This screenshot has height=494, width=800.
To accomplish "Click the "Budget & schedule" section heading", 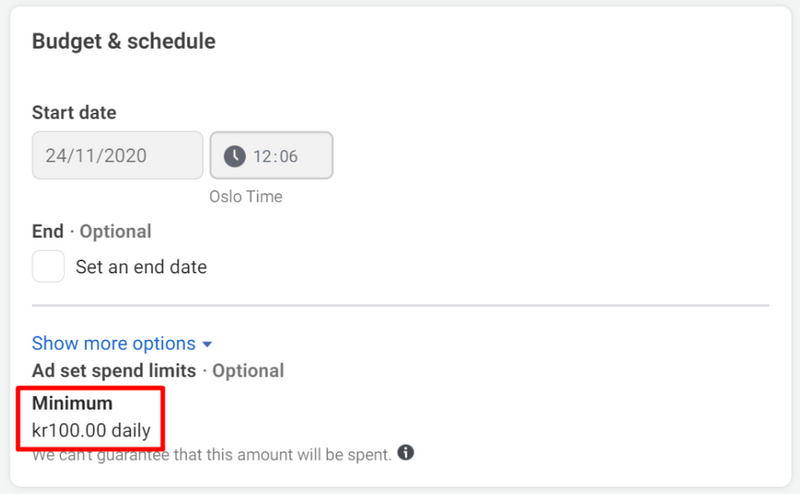I will coord(124,41).
